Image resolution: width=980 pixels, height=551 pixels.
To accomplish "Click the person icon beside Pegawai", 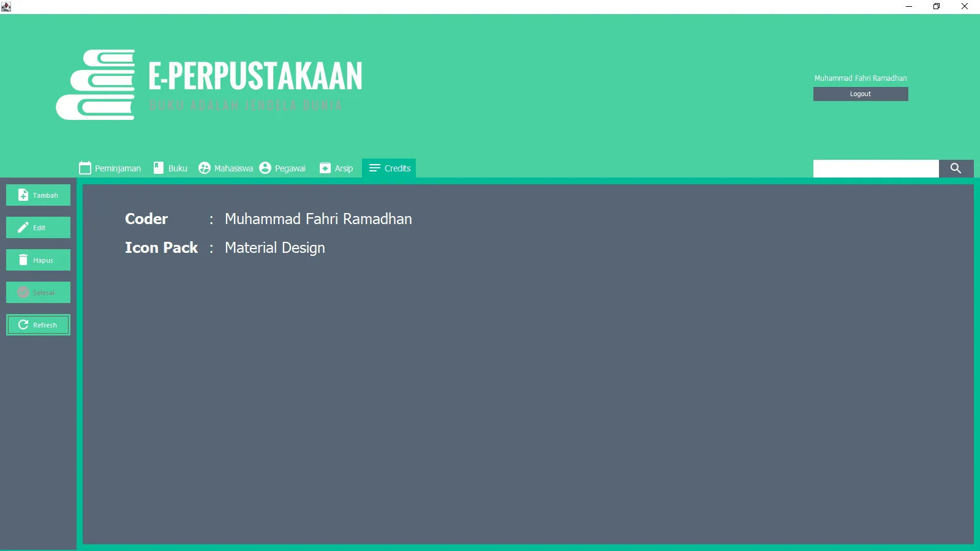I will pos(265,167).
